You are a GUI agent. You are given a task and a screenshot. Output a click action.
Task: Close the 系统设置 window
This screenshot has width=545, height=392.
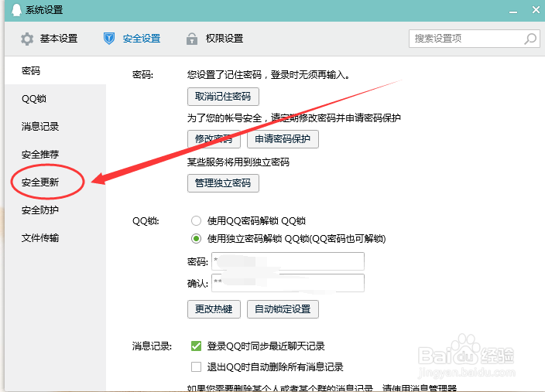point(536,10)
